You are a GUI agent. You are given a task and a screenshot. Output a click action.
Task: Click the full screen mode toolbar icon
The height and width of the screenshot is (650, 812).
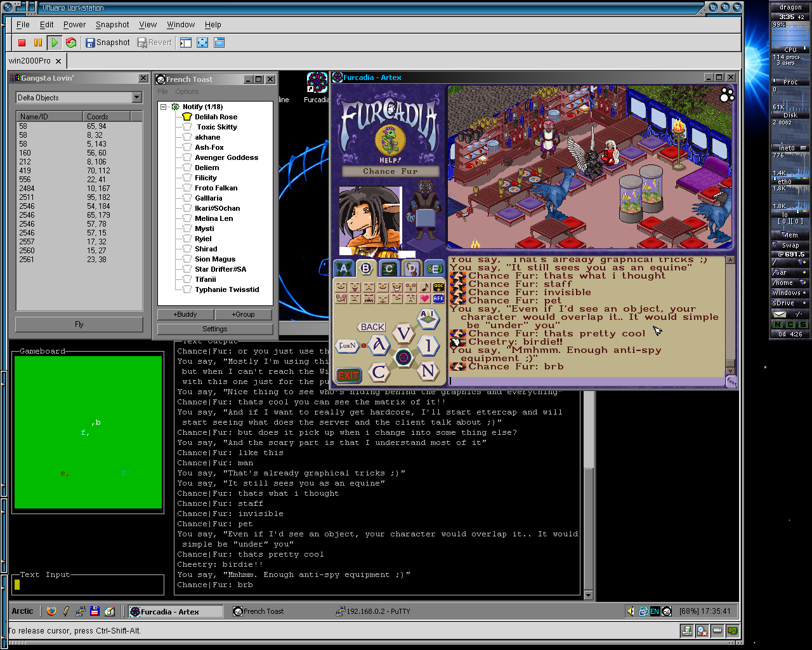tap(202, 43)
